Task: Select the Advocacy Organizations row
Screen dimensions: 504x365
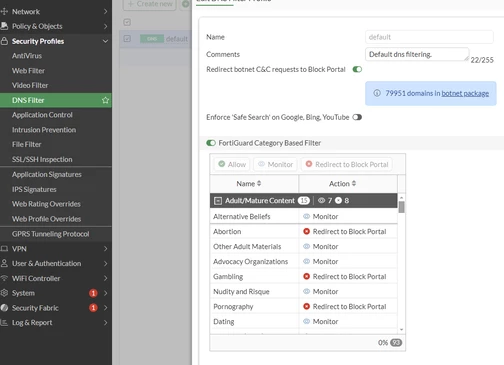Action: pyautogui.click(x=304, y=261)
